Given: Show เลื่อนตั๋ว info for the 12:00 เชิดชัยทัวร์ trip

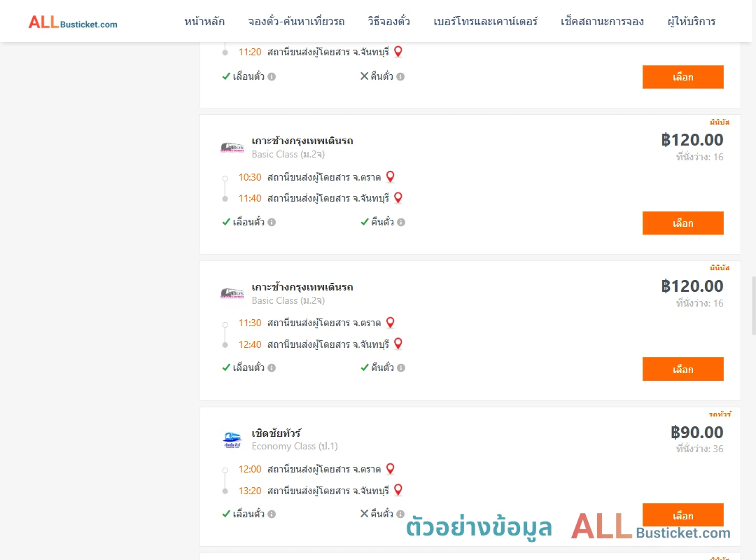Looking at the screenshot, I should point(272,514).
